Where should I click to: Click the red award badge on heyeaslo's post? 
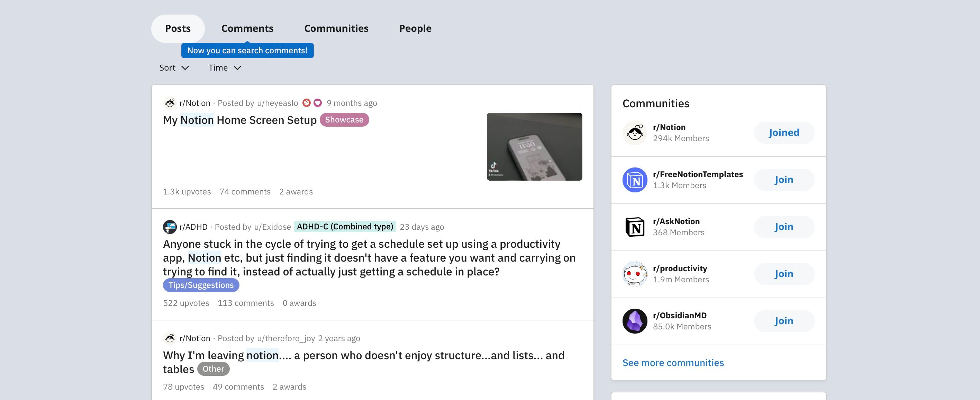coord(306,103)
